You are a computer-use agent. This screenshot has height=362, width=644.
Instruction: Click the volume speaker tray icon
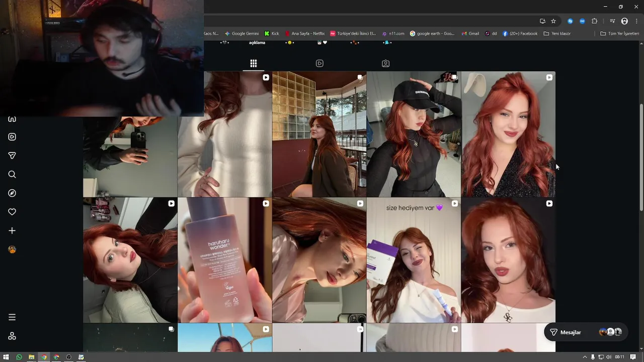click(x=609, y=357)
